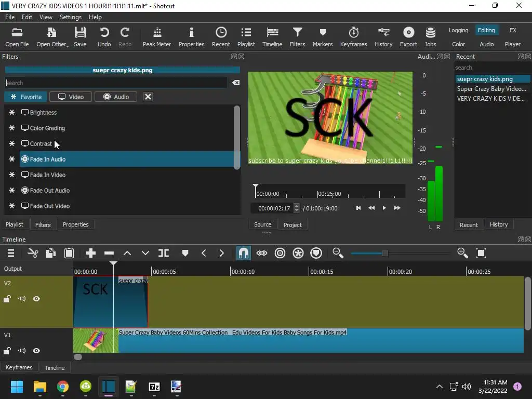Ripple delete with the minus icon
This screenshot has width=532, height=399.
point(109,253)
